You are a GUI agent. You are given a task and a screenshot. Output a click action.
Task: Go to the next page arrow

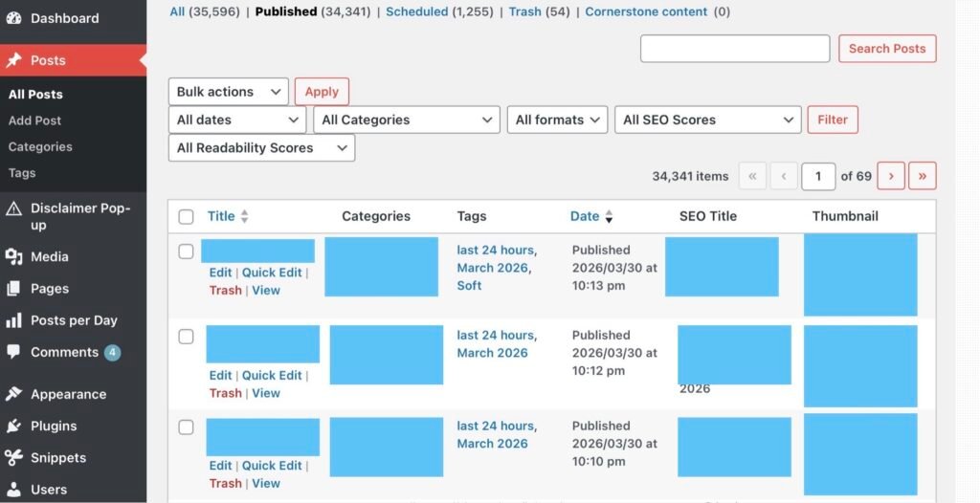pos(891,176)
